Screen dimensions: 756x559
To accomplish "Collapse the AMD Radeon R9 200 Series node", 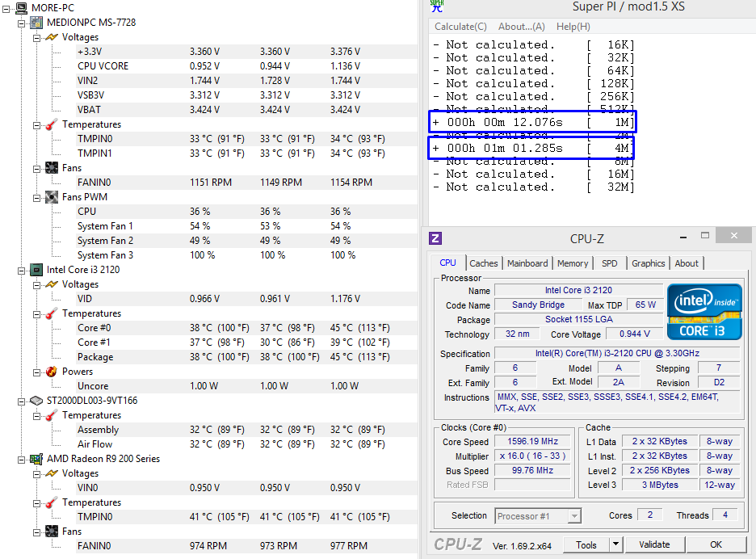I will [x=21, y=459].
